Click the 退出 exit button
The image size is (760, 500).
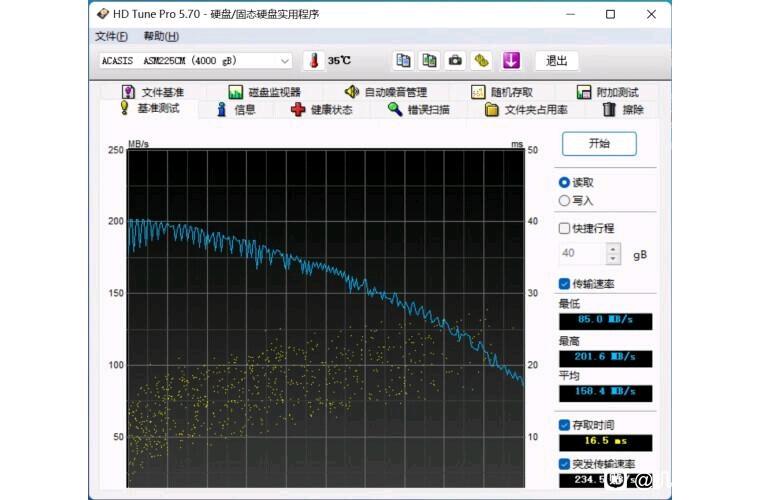tap(556, 61)
